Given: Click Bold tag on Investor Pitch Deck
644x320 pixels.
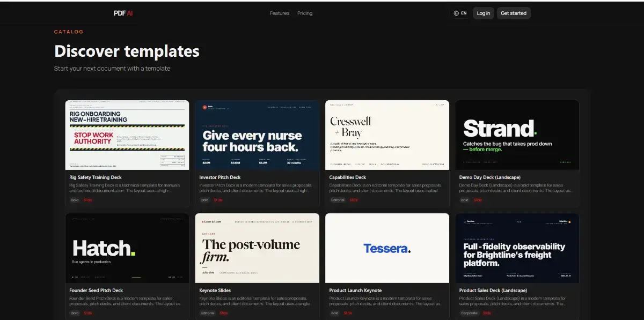Looking at the screenshot, I should coord(204,200).
